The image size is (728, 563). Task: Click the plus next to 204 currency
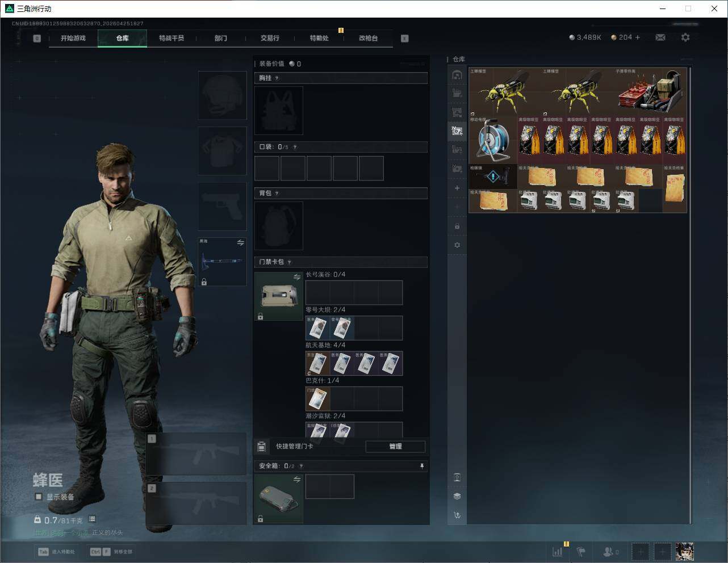pos(638,37)
